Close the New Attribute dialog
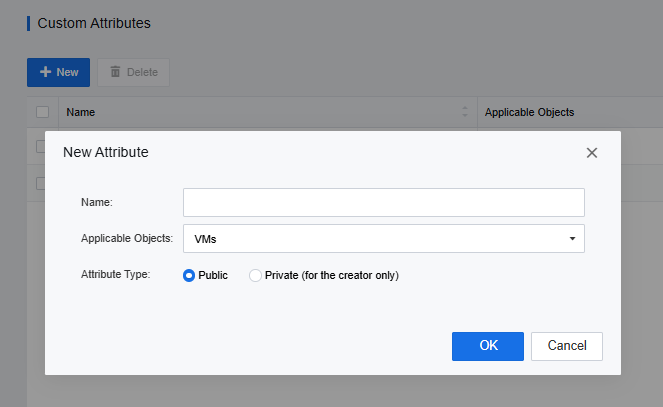Screen dimensions: 663x407 tap(592, 153)
